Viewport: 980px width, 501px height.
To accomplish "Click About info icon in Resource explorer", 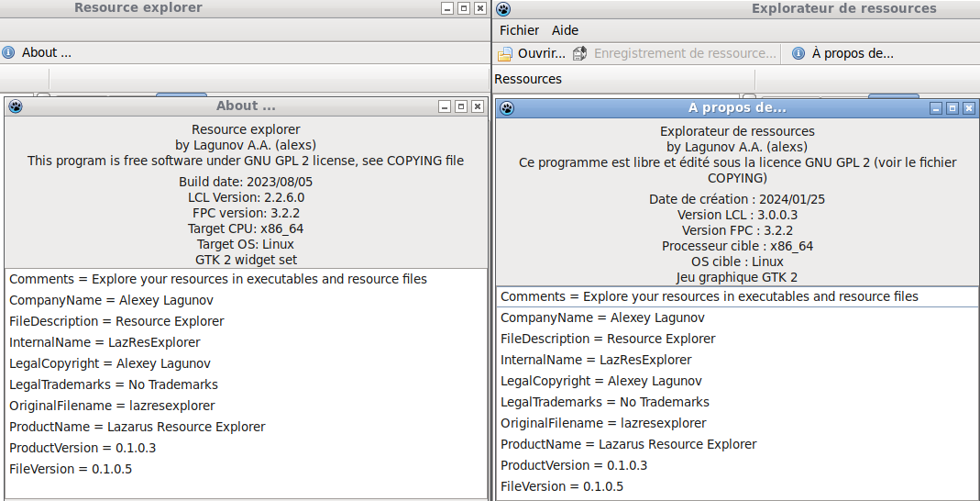I will click(x=8, y=52).
